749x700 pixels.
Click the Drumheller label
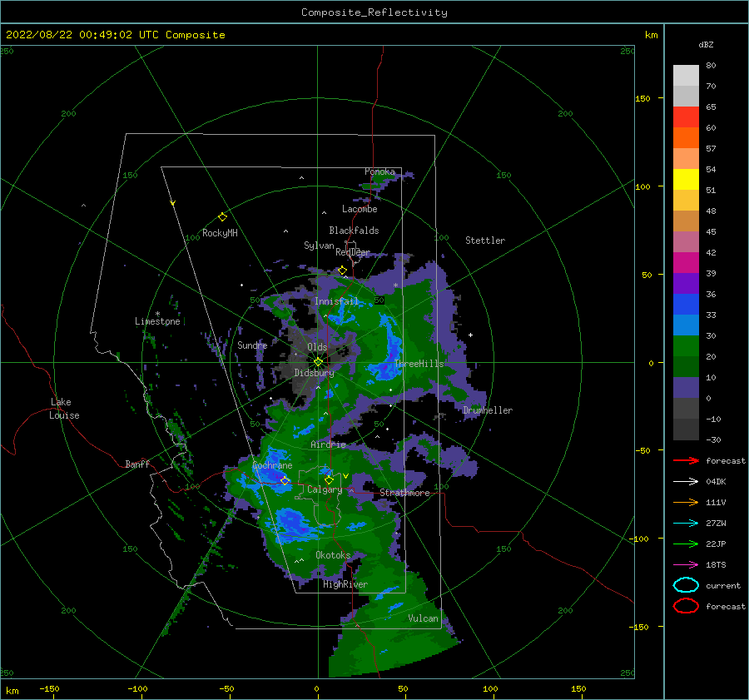pyautogui.click(x=488, y=410)
